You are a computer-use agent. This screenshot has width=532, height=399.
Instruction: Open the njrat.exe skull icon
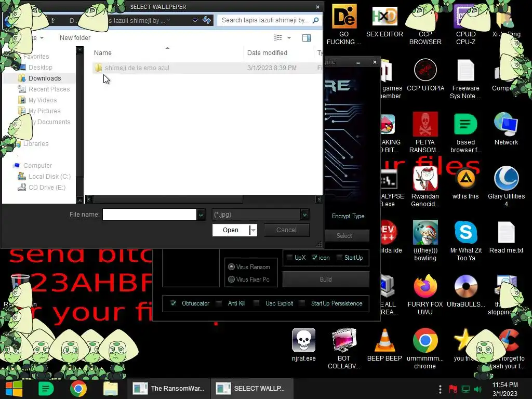tap(303, 345)
